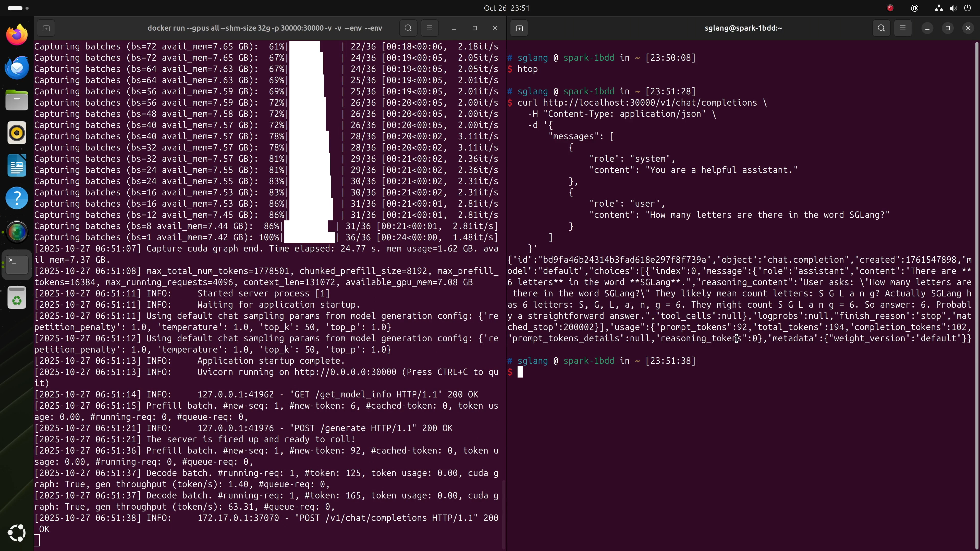Show applications via Ubuntu logo button
Viewport: 980px width, 551px height.
[17, 533]
